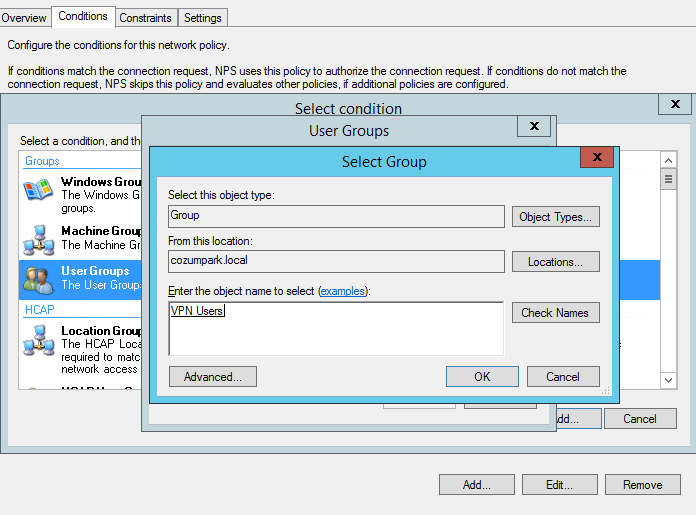Click the Remove button for conditions

642,484
